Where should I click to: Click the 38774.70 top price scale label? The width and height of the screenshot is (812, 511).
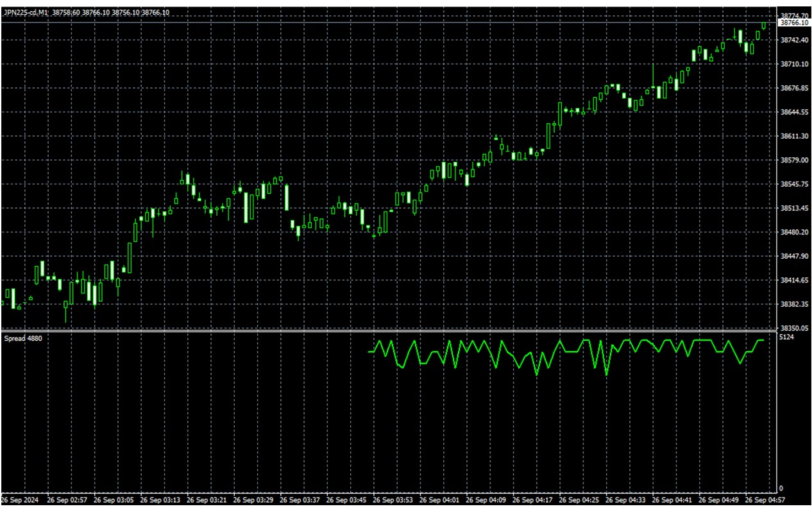(793, 15)
